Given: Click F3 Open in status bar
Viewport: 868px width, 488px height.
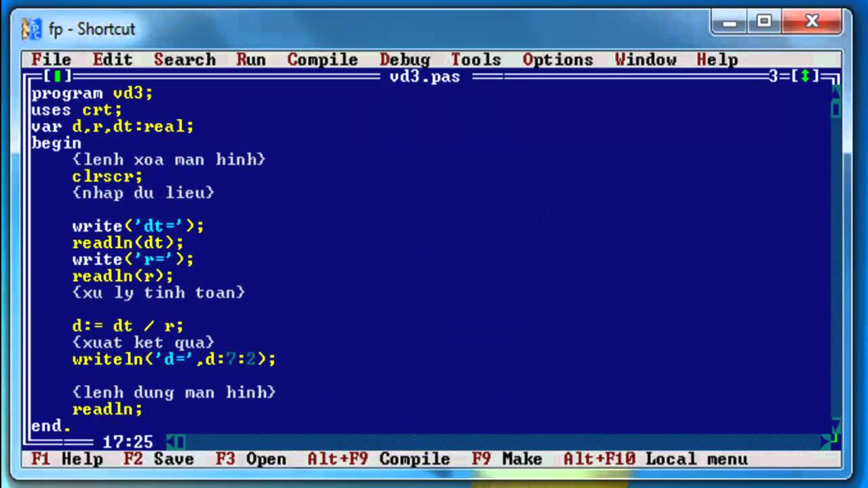Looking at the screenshot, I should click(251, 459).
